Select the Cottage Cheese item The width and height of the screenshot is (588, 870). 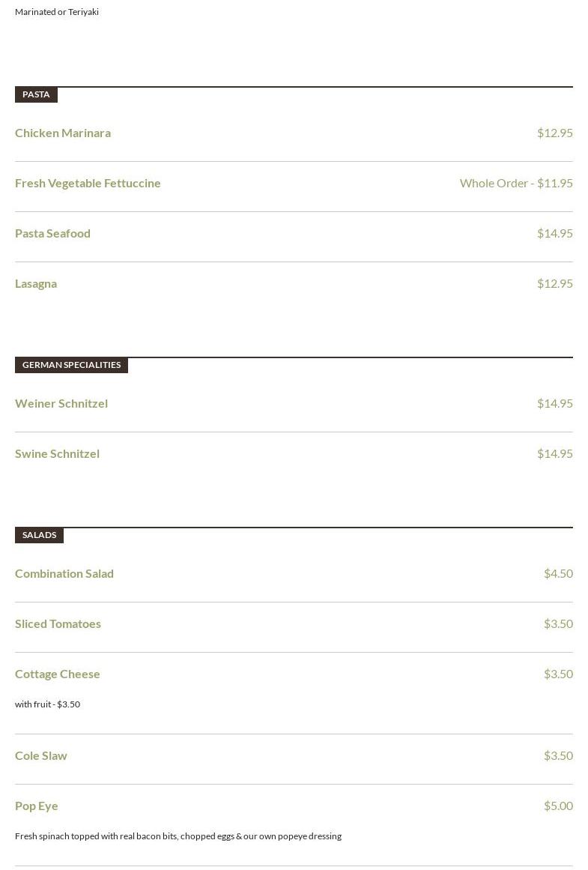(x=57, y=674)
